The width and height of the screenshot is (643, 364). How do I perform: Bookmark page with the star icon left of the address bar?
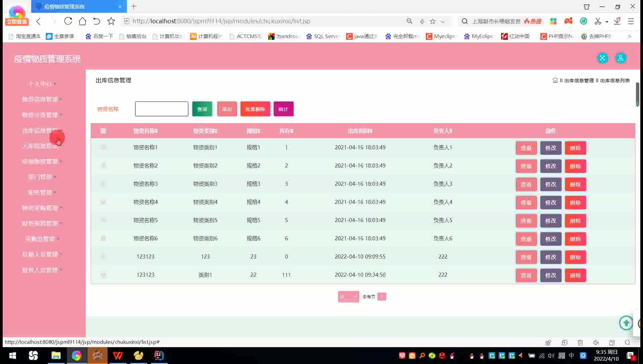(111, 21)
